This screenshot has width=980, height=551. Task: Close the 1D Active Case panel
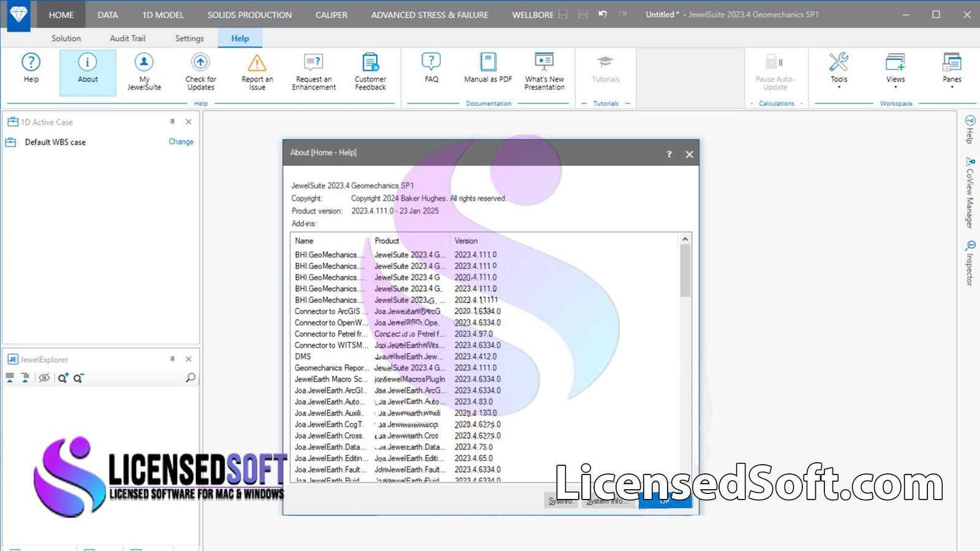coord(189,122)
